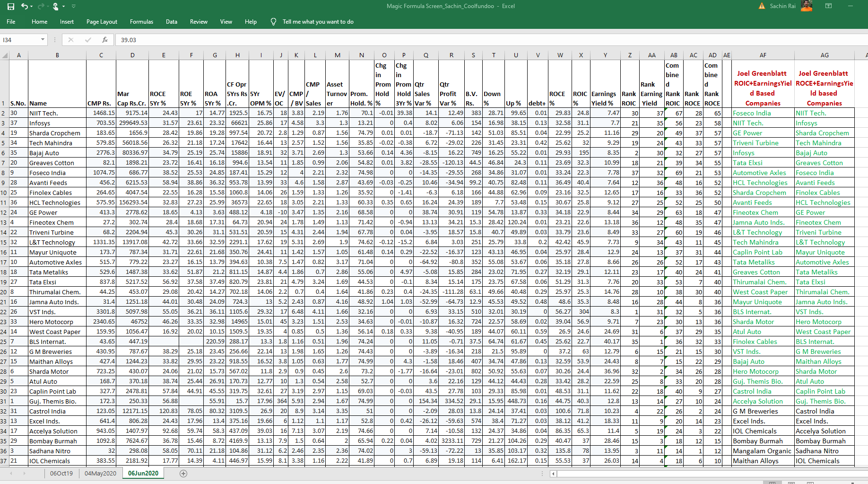868x484 pixels.
Task: Open the Undo history dropdown arrow
Action: pos(31,6)
